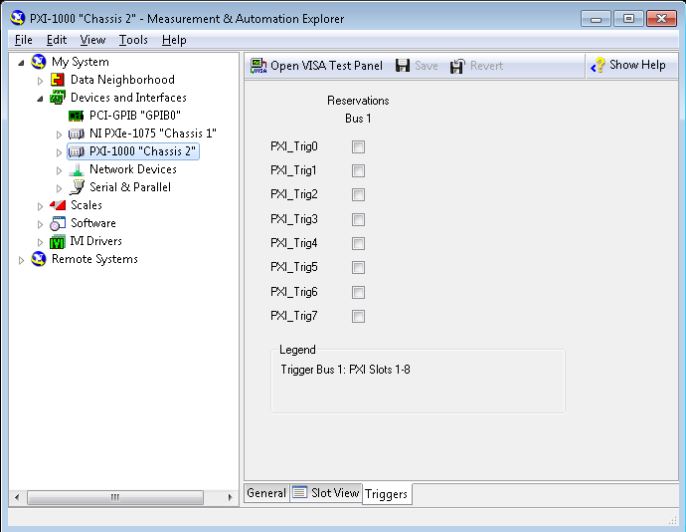The image size is (686, 532).
Task: Close the Measurement & Automation Explorer window
Action: tap(662, 19)
